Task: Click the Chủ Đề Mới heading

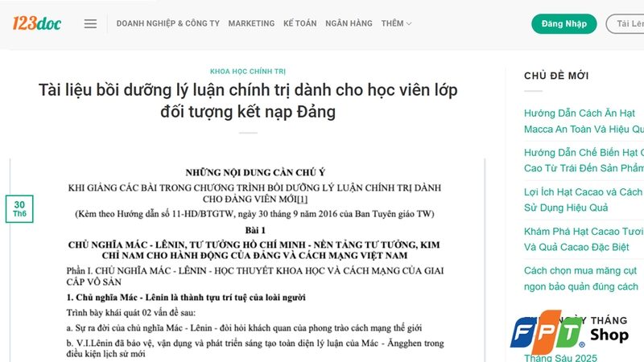Action: pos(556,76)
